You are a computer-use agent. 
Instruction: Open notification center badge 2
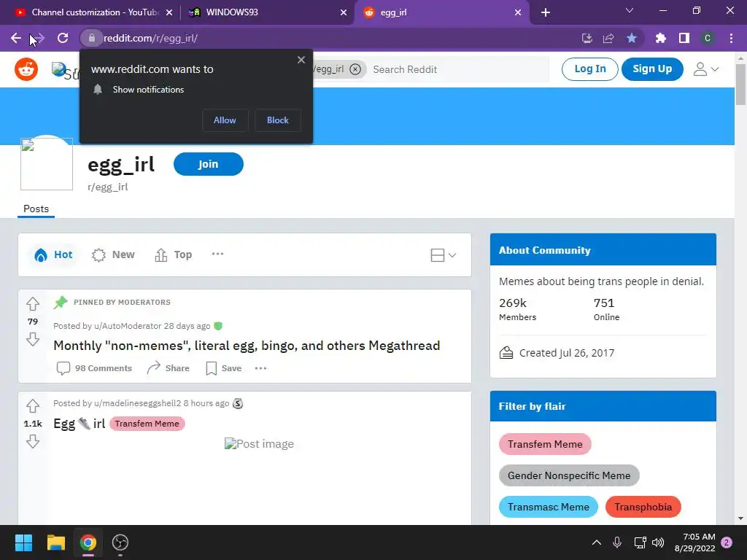click(727, 542)
